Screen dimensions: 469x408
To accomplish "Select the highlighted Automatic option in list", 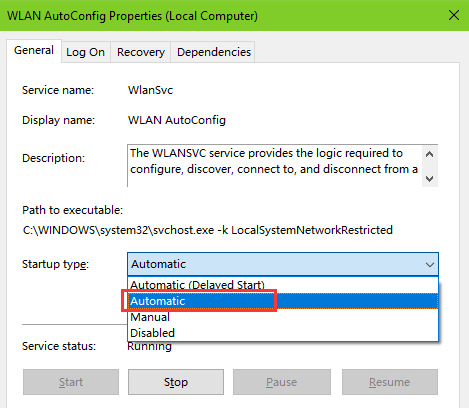I will tap(283, 301).
